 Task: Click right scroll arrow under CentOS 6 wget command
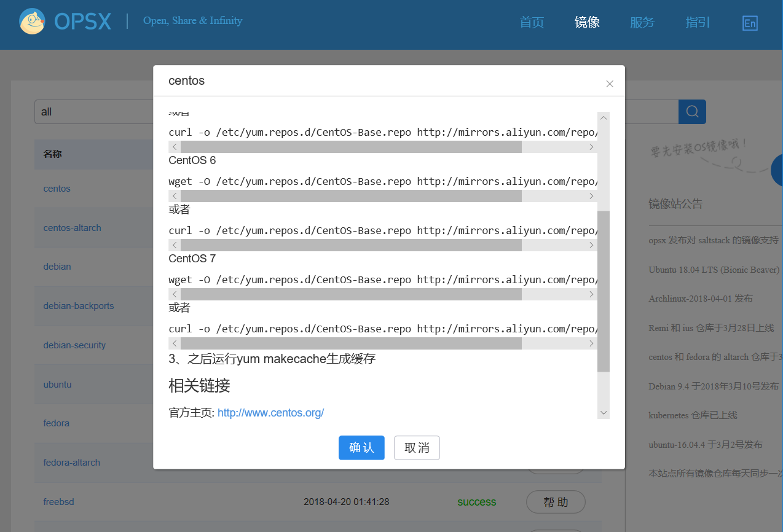[x=591, y=196]
